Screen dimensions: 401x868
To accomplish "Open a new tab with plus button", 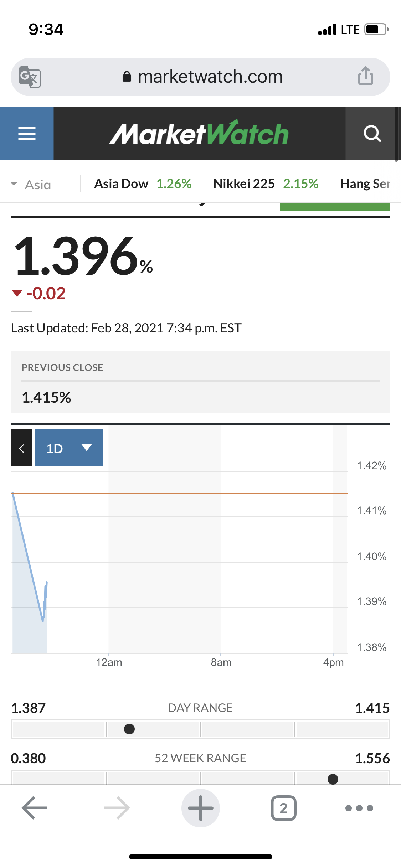I will point(200,808).
